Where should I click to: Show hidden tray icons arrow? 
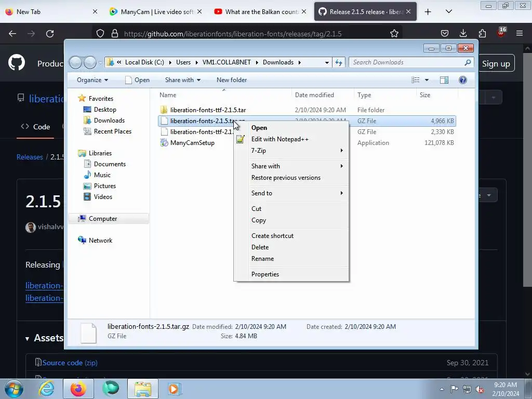click(x=442, y=390)
